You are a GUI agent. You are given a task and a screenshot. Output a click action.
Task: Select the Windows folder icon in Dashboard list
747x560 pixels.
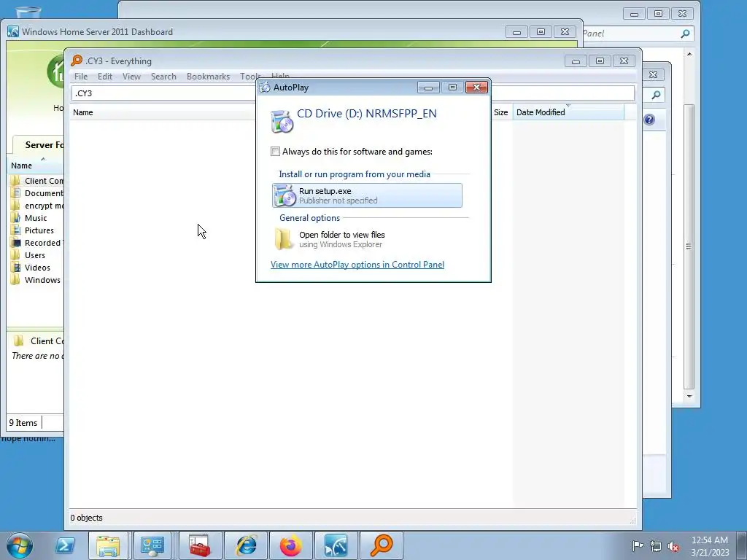coord(16,279)
